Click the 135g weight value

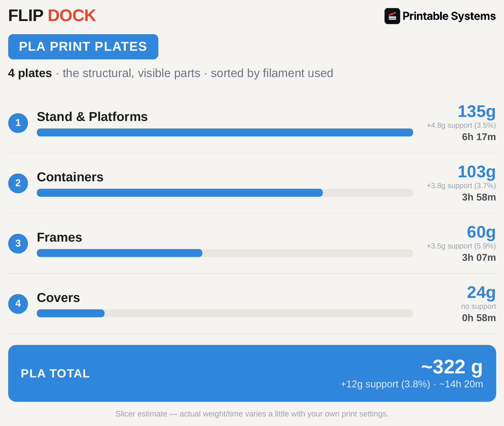476,112
